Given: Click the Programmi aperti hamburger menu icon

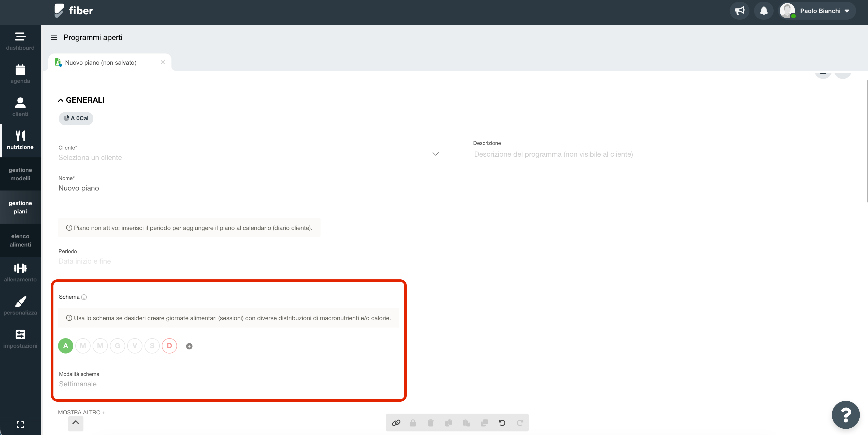Looking at the screenshot, I should coord(54,37).
